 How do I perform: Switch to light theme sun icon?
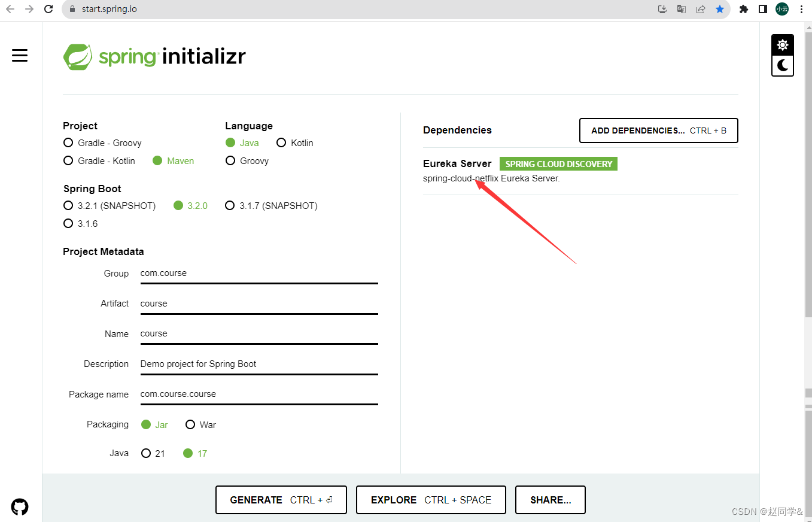(783, 45)
